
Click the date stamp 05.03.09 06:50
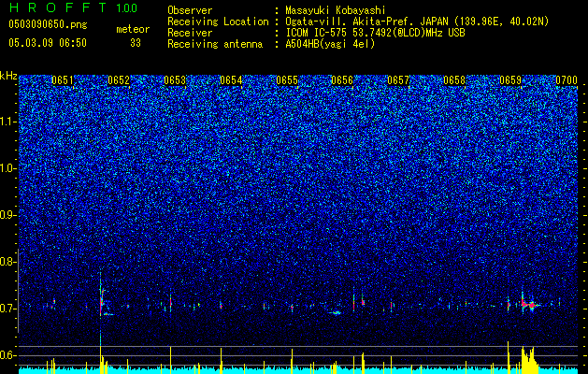tap(48, 43)
